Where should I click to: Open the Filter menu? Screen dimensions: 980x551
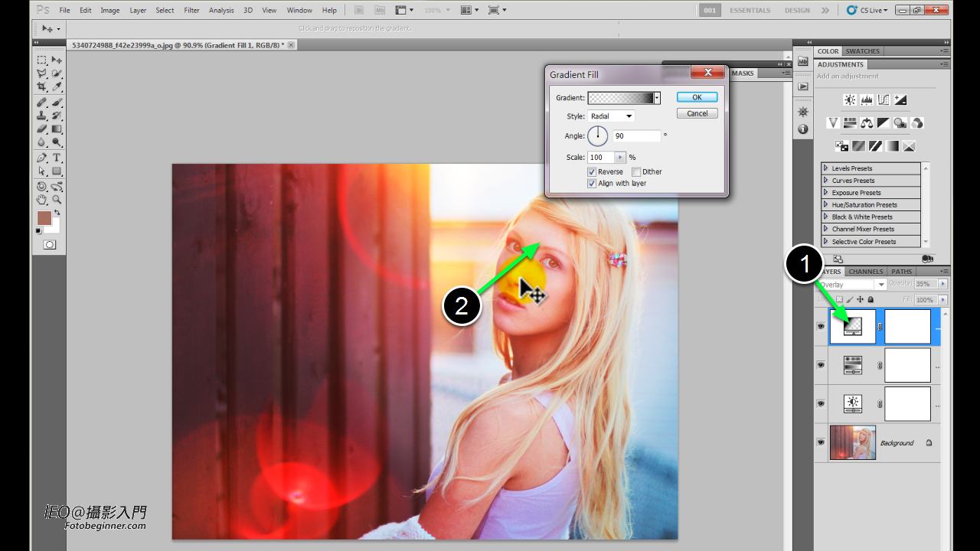(x=191, y=11)
